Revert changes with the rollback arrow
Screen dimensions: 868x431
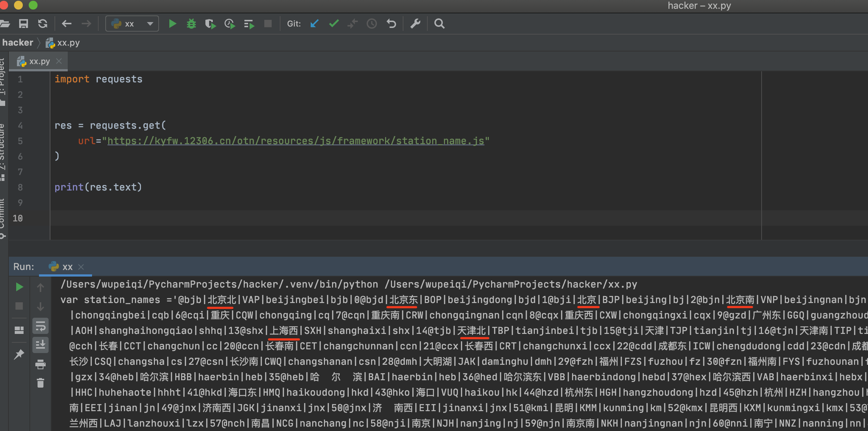coord(391,24)
